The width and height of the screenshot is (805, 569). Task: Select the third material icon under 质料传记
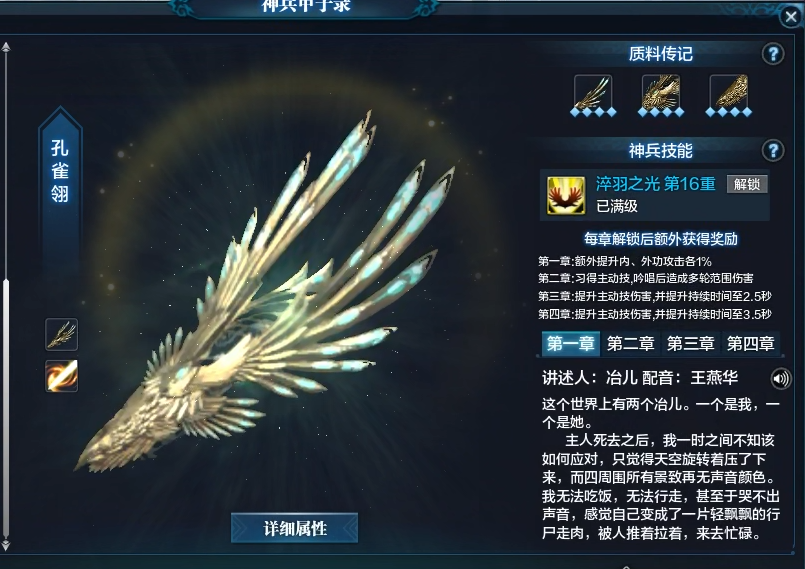pyautogui.click(x=729, y=92)
